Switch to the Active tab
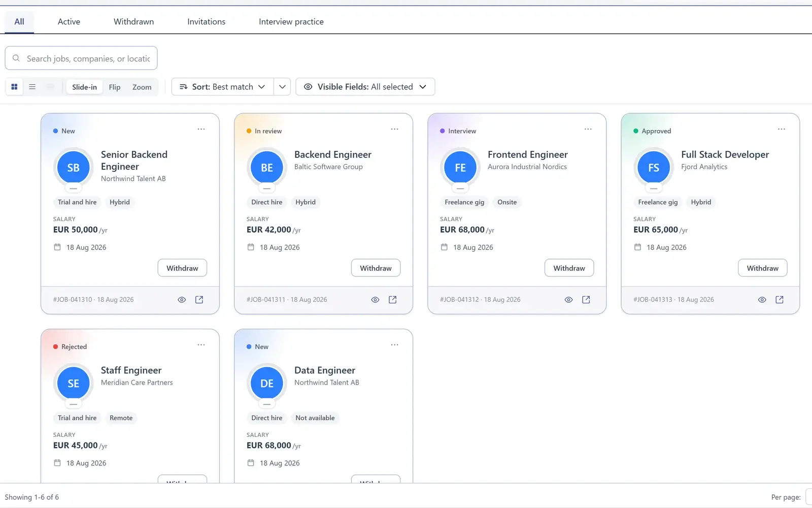The height and width of the screenshot is (508, 812). (69, 22)
